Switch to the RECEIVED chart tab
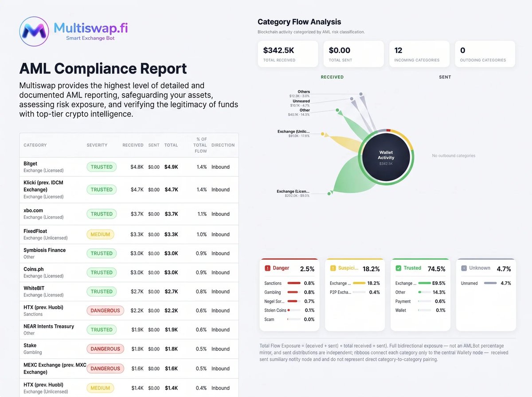This screenshot has width=532, height=397. tap(332, 77)
